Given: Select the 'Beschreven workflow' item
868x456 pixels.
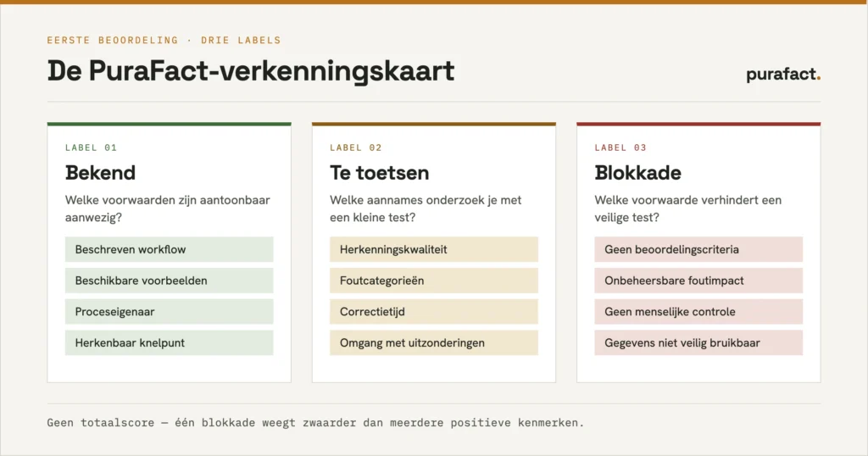Looking at the screenshot, I should (x=169, y=249).
